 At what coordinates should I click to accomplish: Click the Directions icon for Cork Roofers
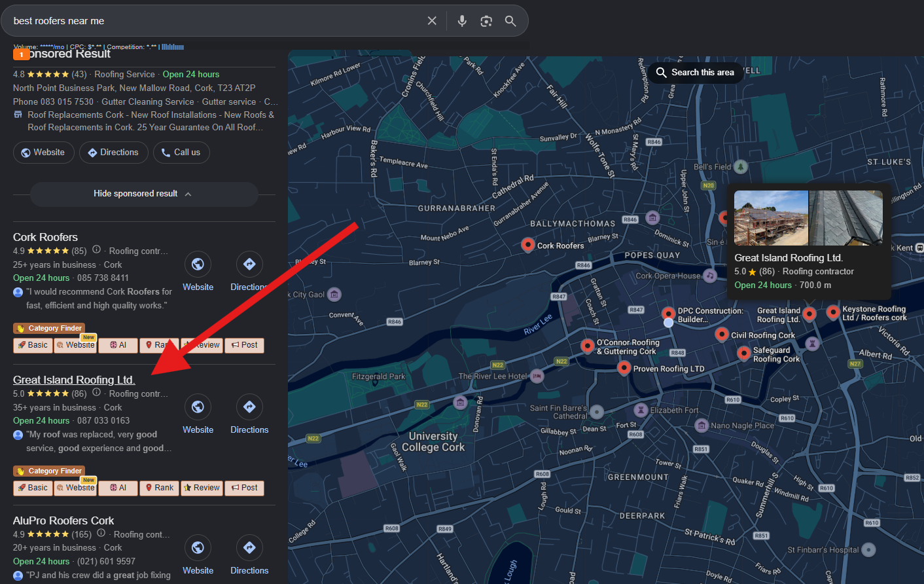click(x=249, y=265)
